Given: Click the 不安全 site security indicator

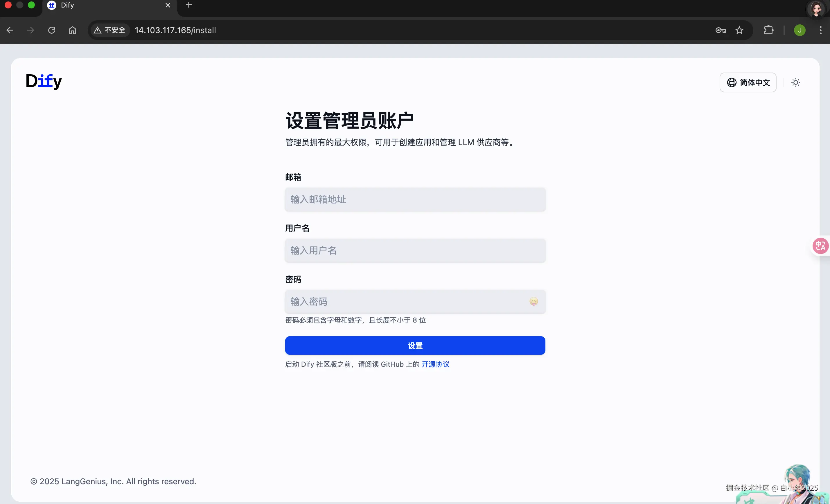Looking at the screenshot, I should tap(110, 30).
